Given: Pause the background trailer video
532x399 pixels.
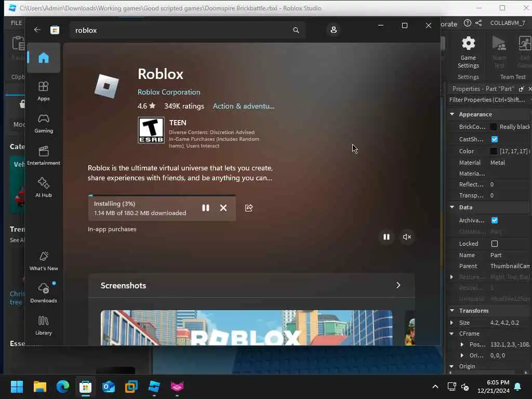Looking at the screenshot, I should (386, 237).
